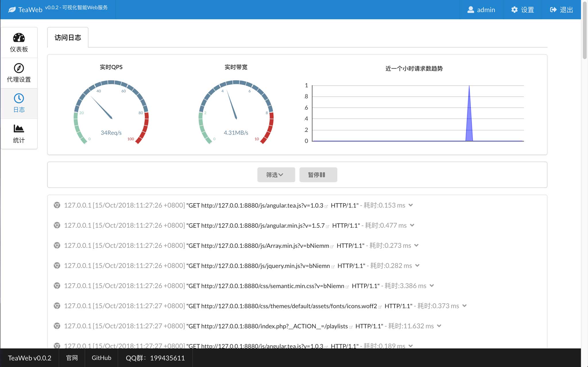Viewport: 588px width, 367px height.
Task: Expand log entry with 耗时:3.386 ms
Action: [432, 286]
